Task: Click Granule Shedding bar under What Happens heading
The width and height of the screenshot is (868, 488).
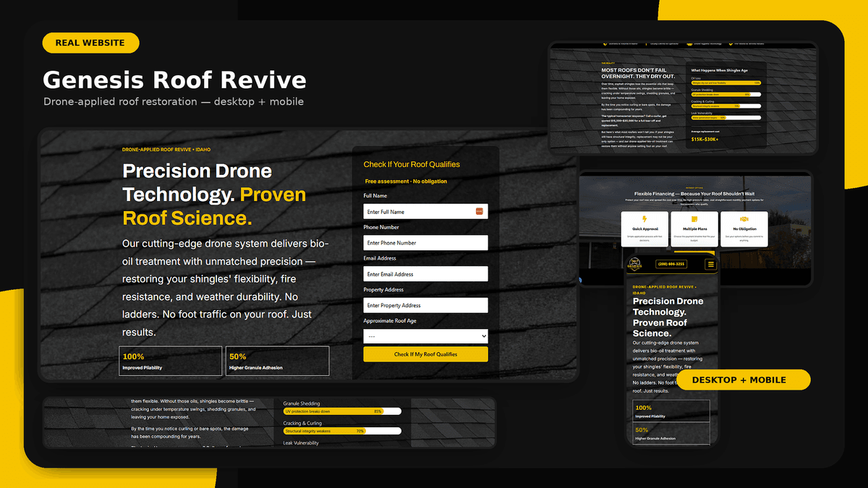Action: pos(726,94)
